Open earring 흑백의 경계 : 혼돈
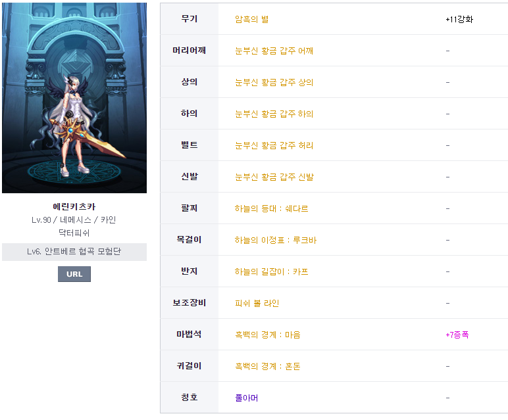Screen dimensions: 508x420 click(x=268, y=366)
